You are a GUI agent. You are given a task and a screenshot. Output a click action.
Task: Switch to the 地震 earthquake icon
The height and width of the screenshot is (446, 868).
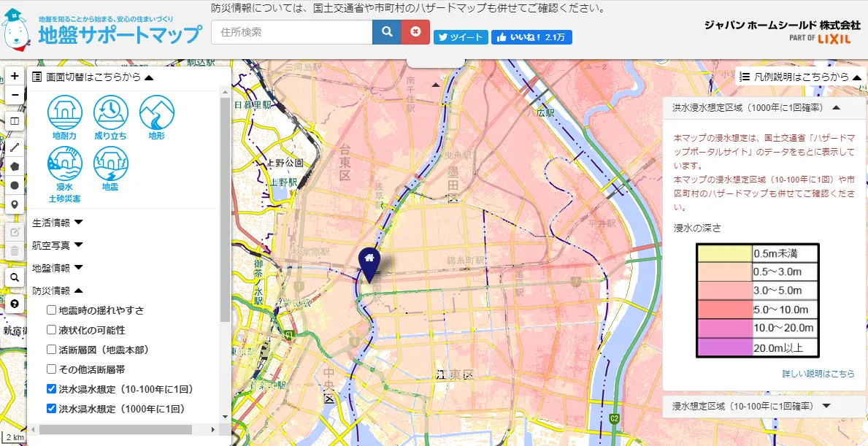111,166
